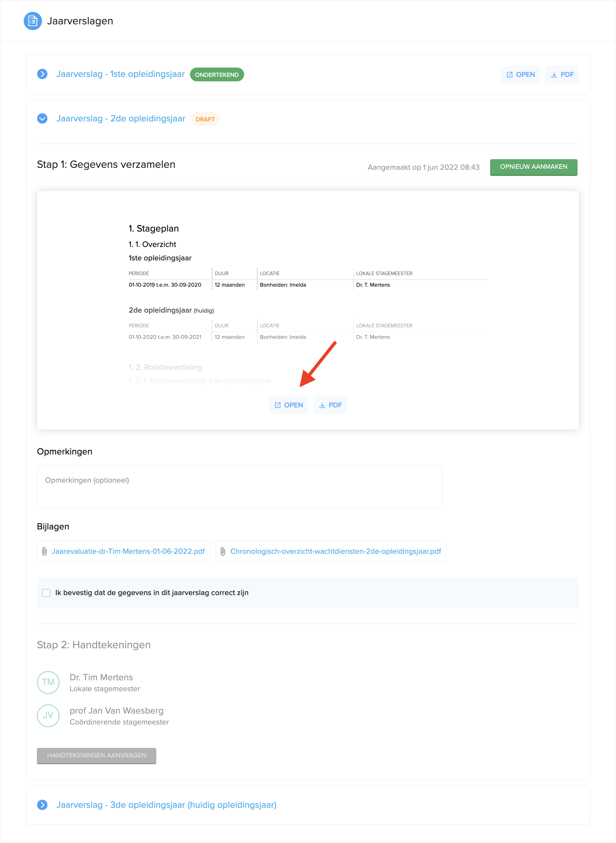Click the period 01-10-2020 t.e.m. 30-09-2021
This screenshot has width=616, height=843.
click(x=165, y=337)
